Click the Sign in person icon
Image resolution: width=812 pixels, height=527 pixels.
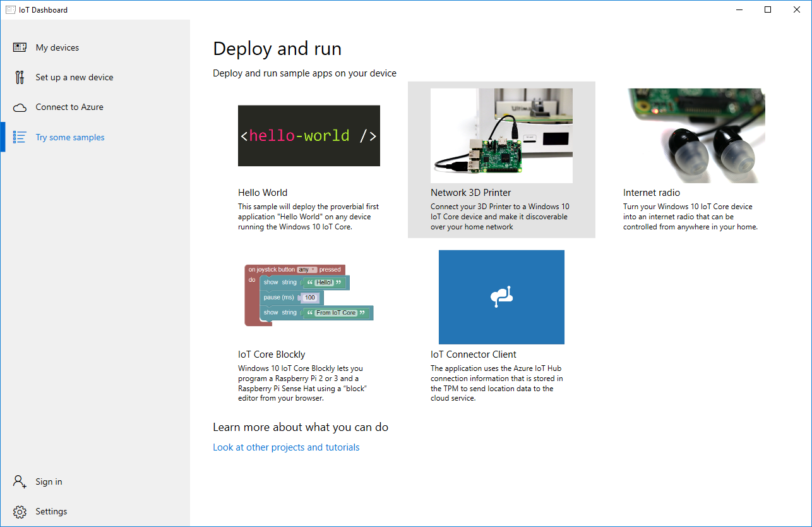20,482
